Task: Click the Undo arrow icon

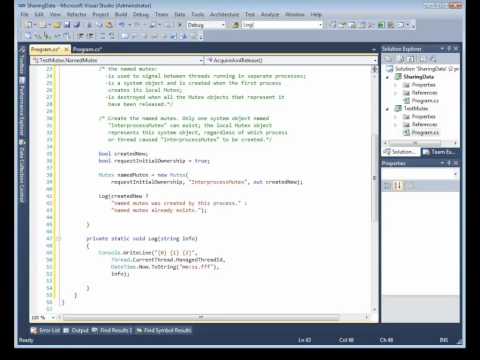Action: [121, 25]
